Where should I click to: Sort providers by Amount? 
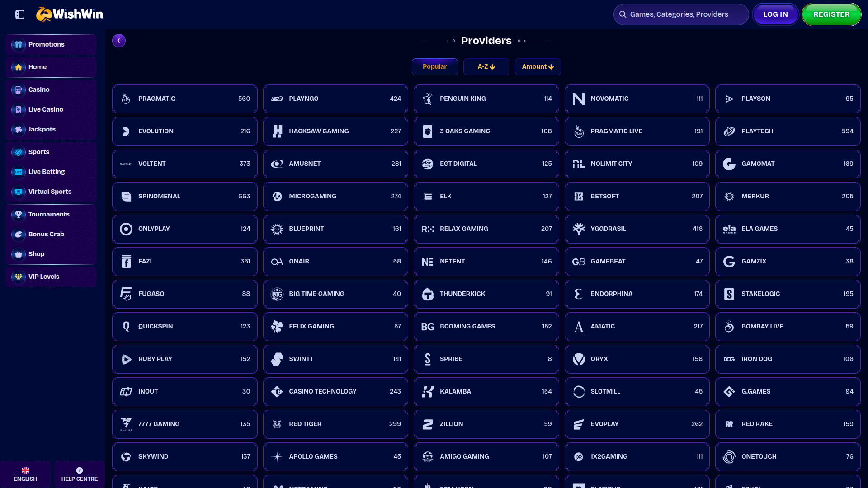point(538,67)
